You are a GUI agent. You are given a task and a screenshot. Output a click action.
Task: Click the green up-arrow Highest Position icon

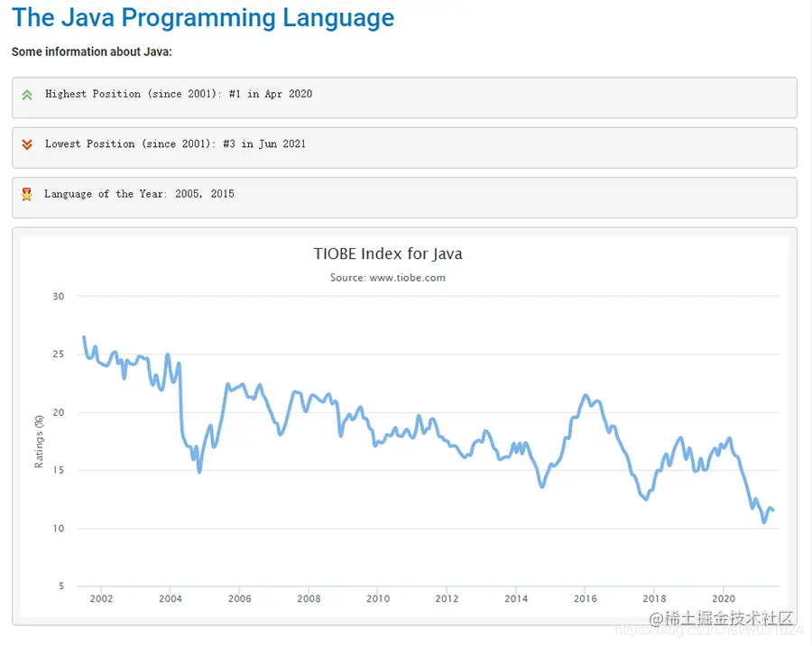[27, 95]
